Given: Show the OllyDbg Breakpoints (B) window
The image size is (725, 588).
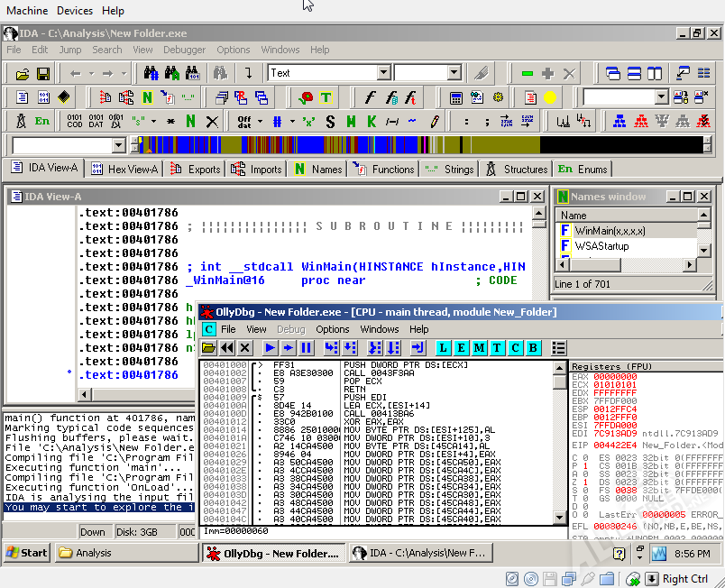Looking at the screenshot, I should coord(532,347).
